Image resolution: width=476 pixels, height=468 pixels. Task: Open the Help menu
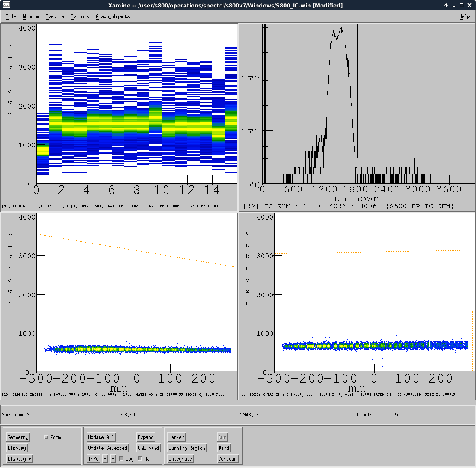[464, 16]
